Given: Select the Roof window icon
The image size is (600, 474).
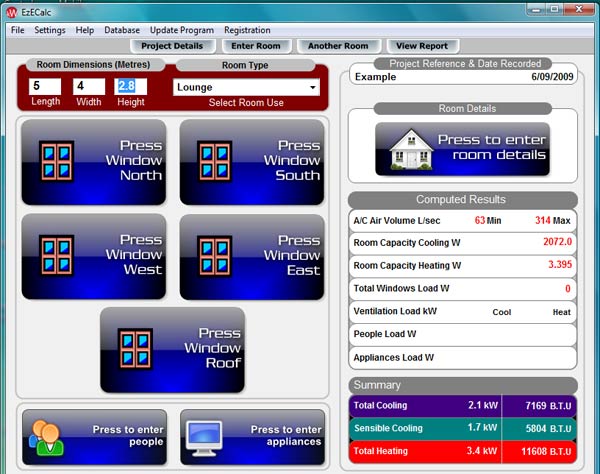Looking at the screenshot, I should pyautogui.click(x=135, y=349).
